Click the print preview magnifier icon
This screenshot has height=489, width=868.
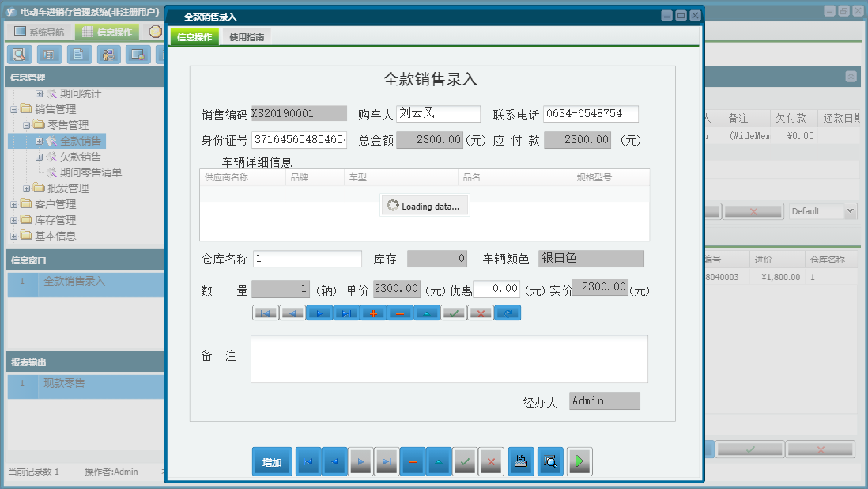(550, 461)
